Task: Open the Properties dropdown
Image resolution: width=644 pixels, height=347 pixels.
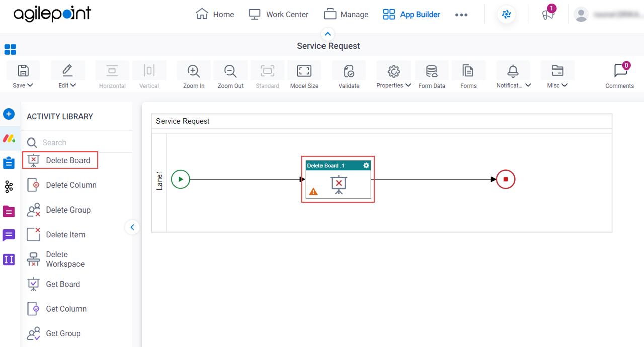Action: tap(393, 76)
